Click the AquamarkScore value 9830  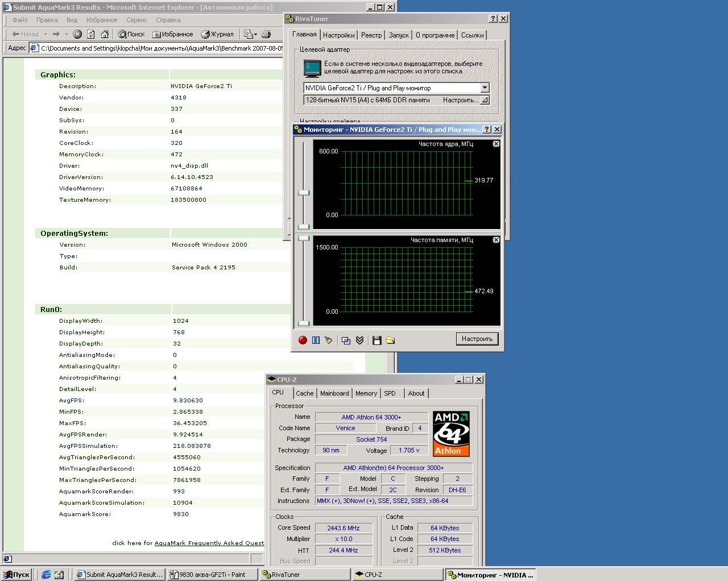pyautogui.click(x=181, y=514)
